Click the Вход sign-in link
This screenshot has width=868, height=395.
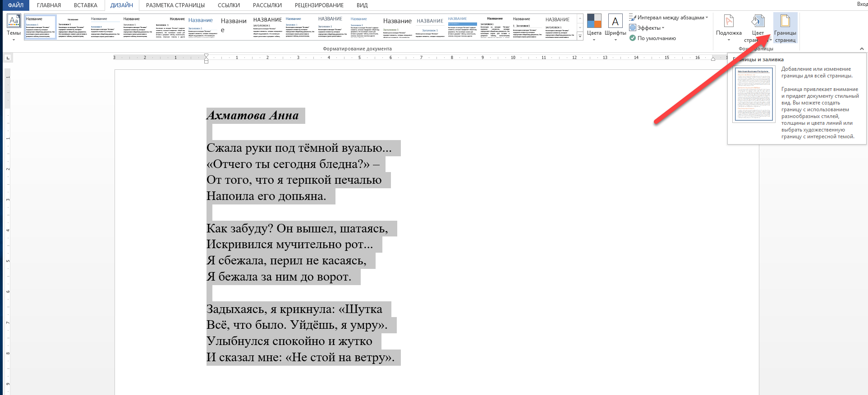(862, 4)
